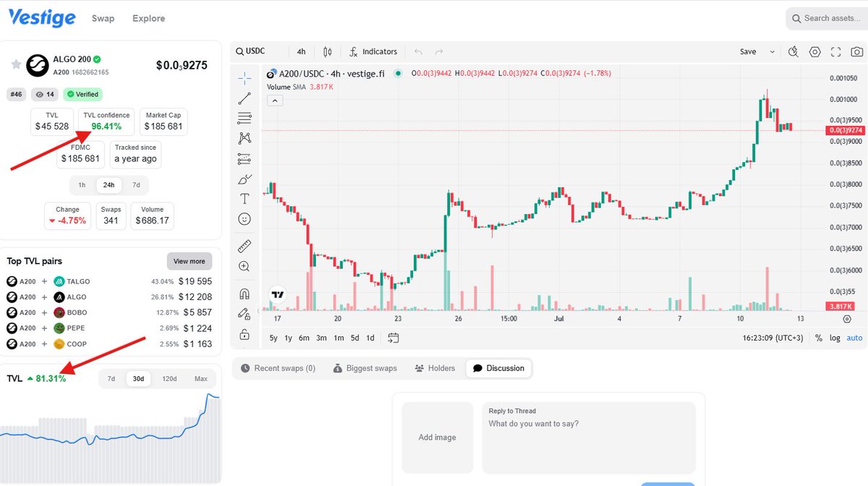Open the Indicators menu

pos(373,51)
